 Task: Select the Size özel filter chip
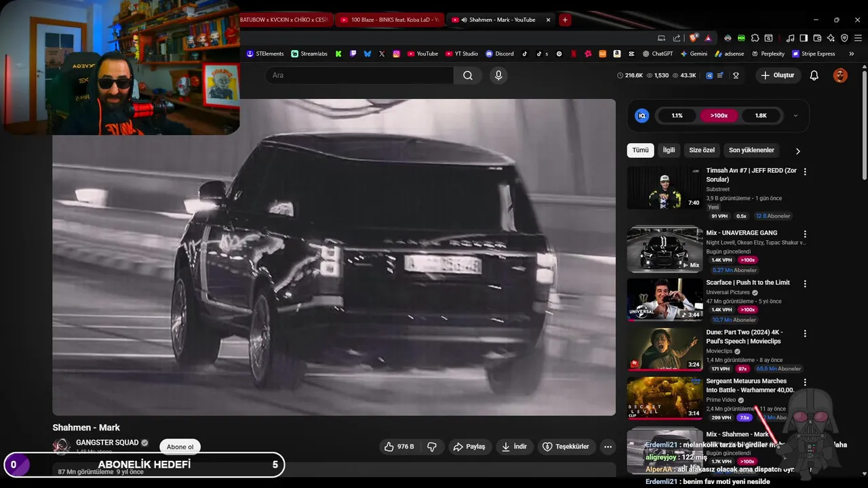click(x=702, y=150)
